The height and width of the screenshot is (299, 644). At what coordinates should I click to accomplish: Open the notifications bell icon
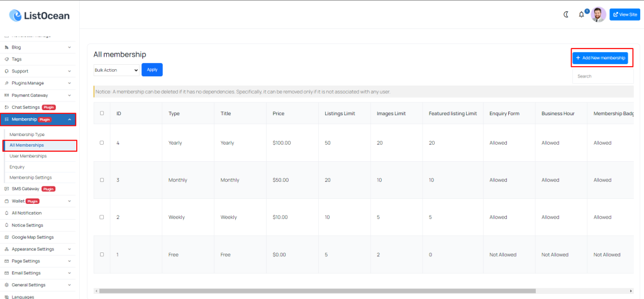(x=581, y=15)
